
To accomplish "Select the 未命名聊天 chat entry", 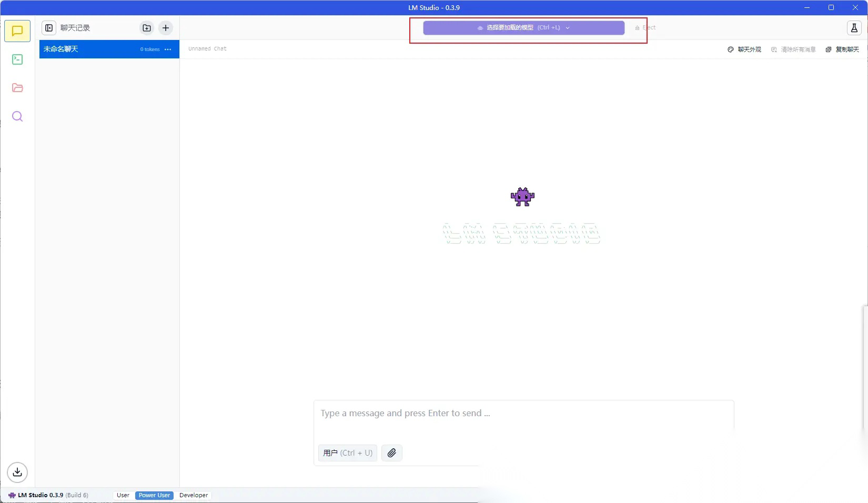I will 109,49.
